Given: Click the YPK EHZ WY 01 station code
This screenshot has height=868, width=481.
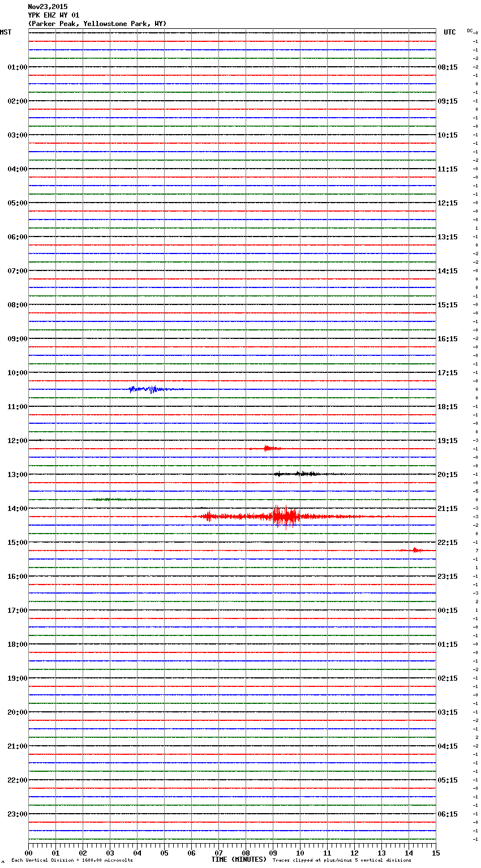Looking at the screenshot, I should 54,15.
